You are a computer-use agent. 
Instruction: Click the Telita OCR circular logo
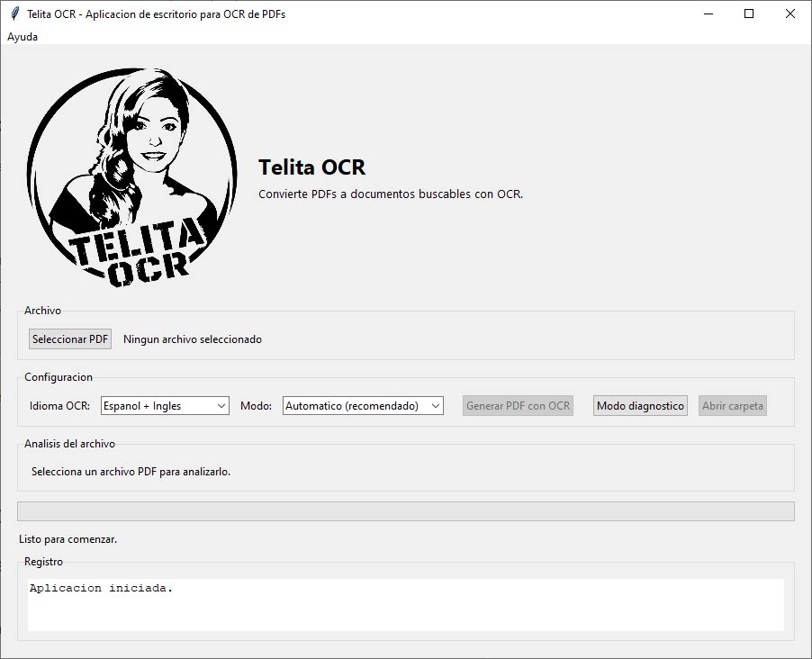click(x=131, y=178)
